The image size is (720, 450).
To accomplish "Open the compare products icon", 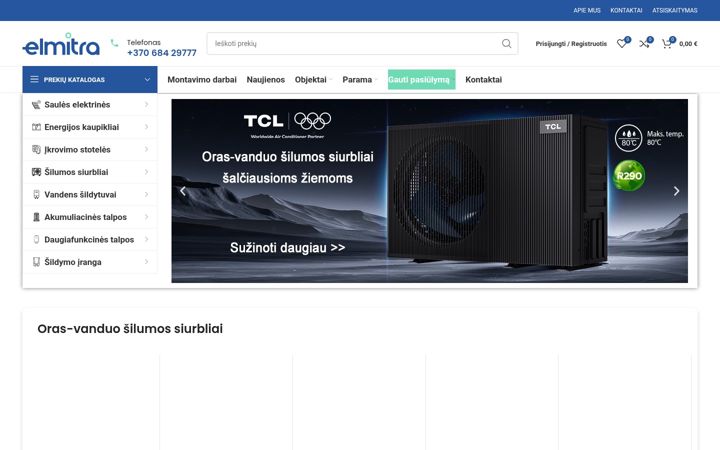I will (644, 44).
